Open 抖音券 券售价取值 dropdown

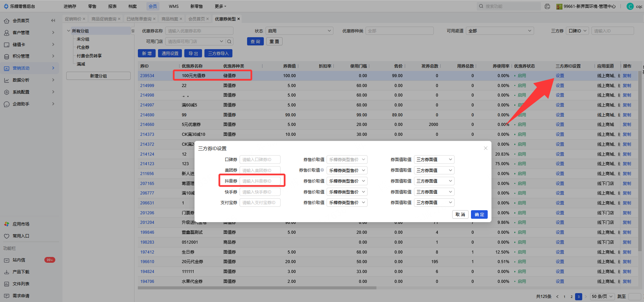347,181
